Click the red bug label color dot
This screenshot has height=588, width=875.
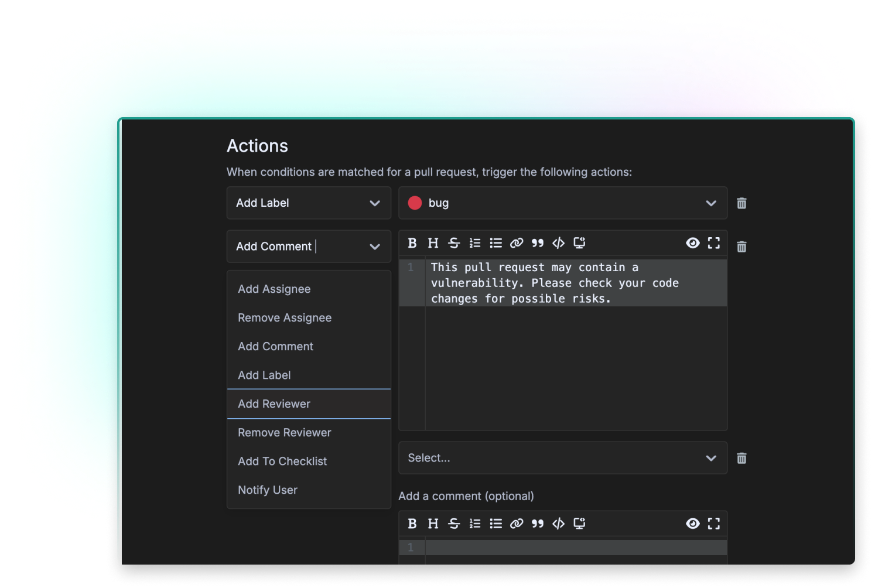coord(415,203)
